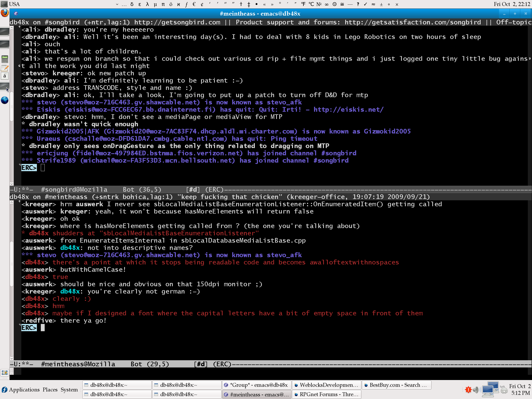532x399 pixels.
Task: Insert the bullet • symbol from the palette
Action: [257, 4]
